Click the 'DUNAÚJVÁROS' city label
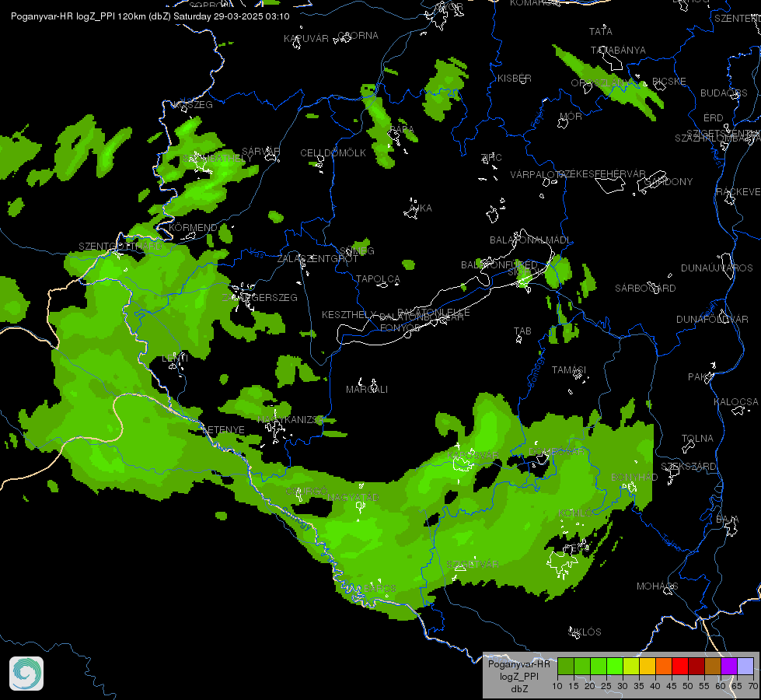 [717, 268]
